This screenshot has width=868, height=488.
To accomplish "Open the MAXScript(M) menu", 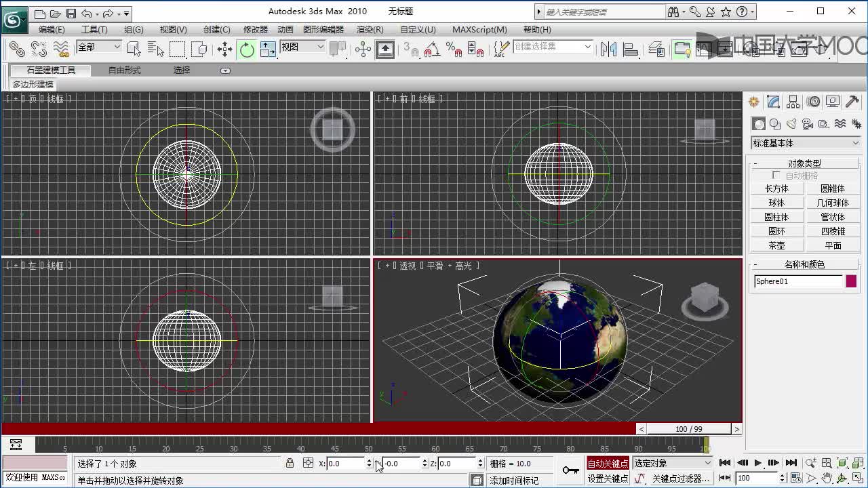I will point(479,30).
